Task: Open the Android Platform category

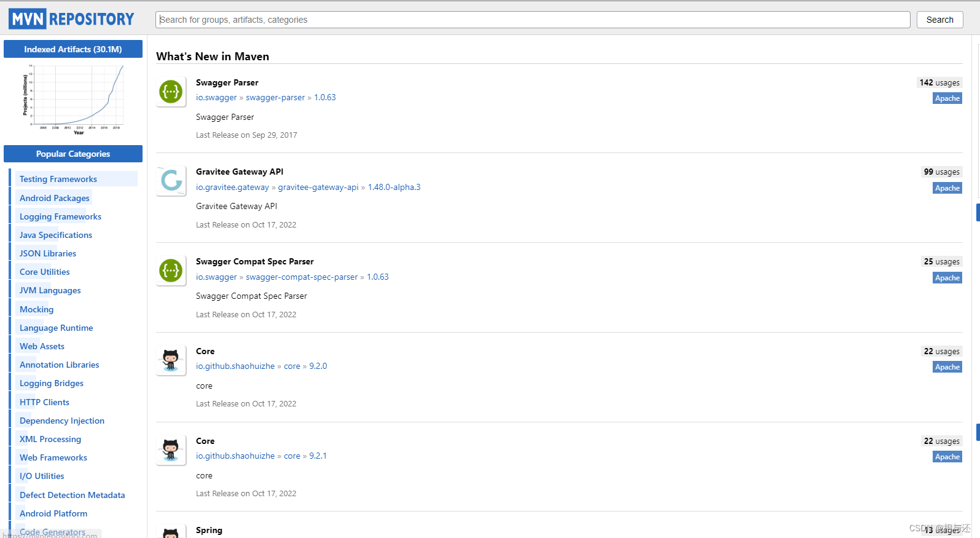Action: tap(53, 513)
